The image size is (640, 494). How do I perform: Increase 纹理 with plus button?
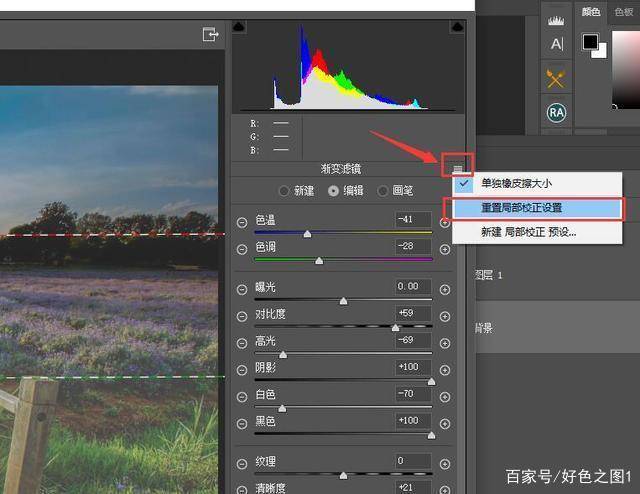pos(445,464)
